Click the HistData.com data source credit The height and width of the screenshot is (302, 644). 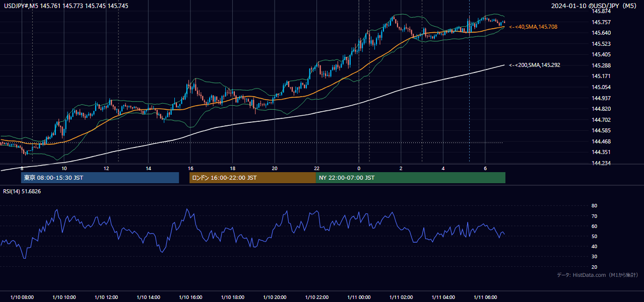click(597, 275)
